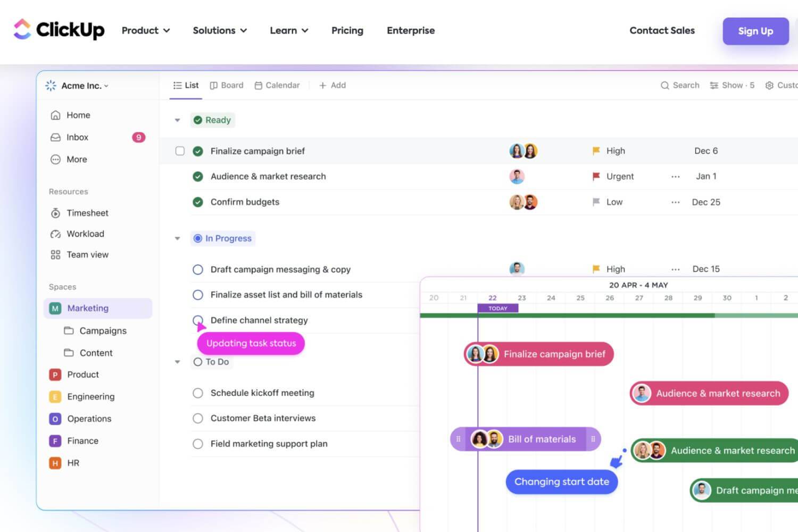
Task: Click the More ellipsis sidebar icon
Action: click(55, 159)
